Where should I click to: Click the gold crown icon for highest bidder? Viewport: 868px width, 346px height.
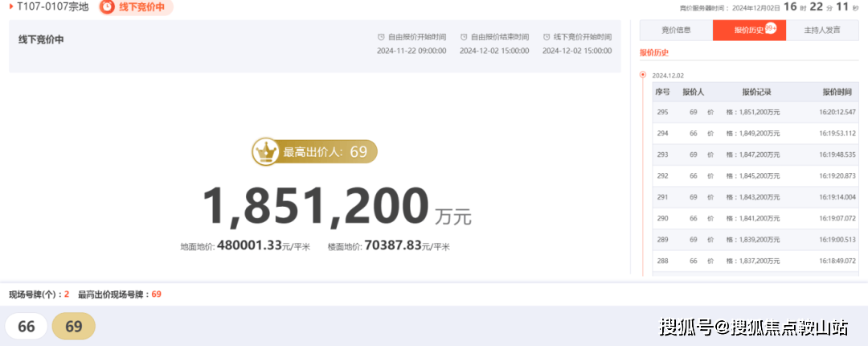click(264, 152)
